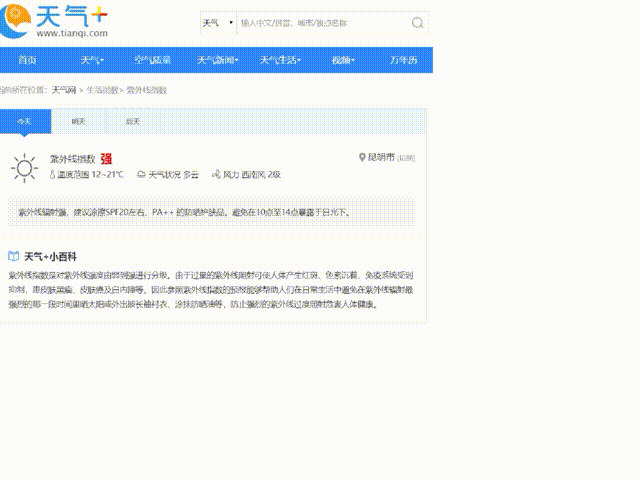Expand the 视频 navigation menu

point(343,60)
